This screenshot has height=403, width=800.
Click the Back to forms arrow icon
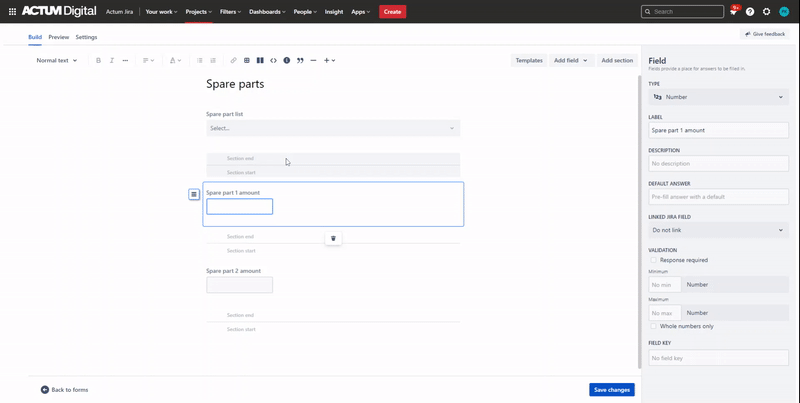pyautogui.click(x=45, y=390)
